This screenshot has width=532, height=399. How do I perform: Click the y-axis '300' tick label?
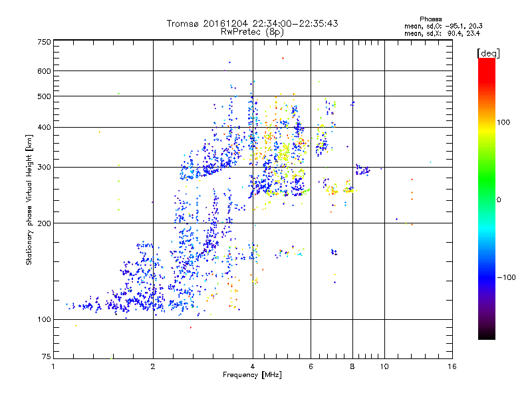point(44,168)
